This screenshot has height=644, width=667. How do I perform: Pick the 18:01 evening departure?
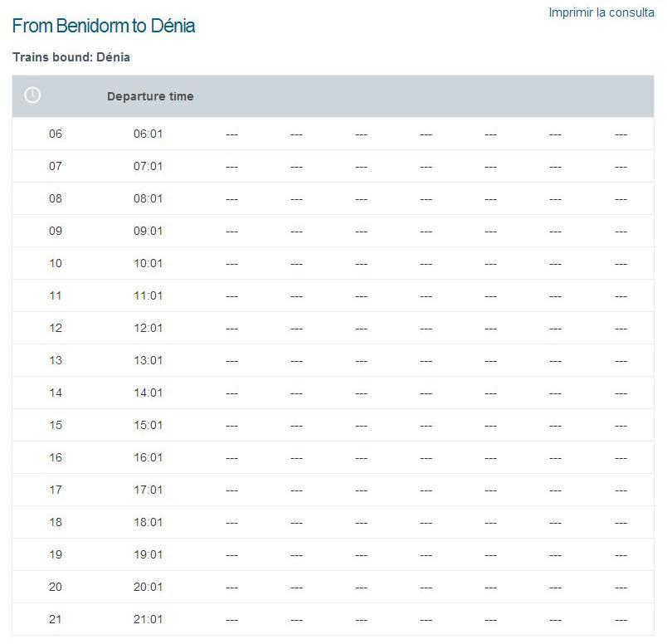coord(148,522)
